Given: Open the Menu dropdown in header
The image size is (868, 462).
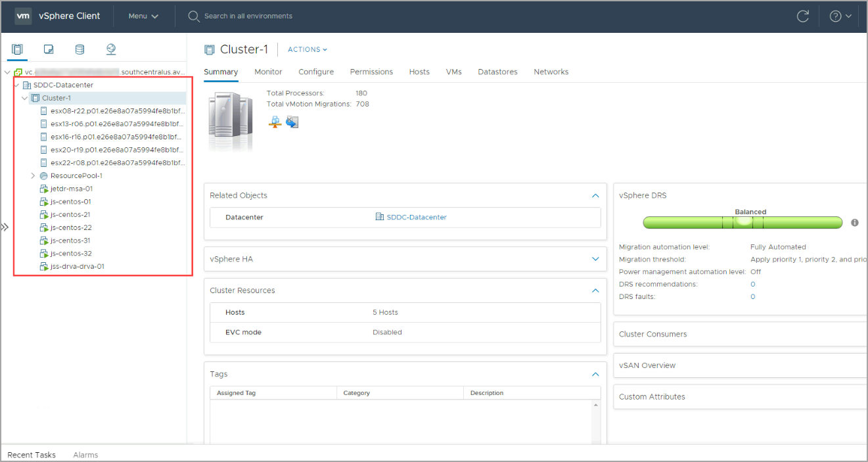Looking at the screenshot, I should coord(143,16).
